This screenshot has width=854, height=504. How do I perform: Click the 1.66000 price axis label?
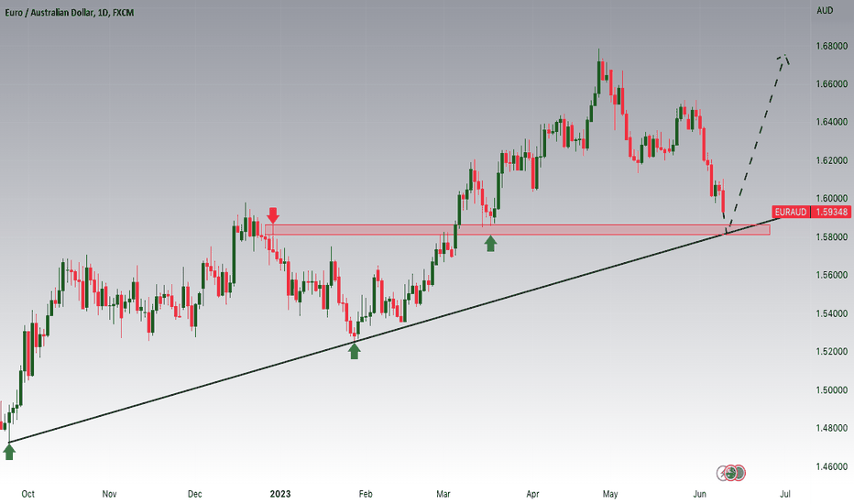[831, 84]
